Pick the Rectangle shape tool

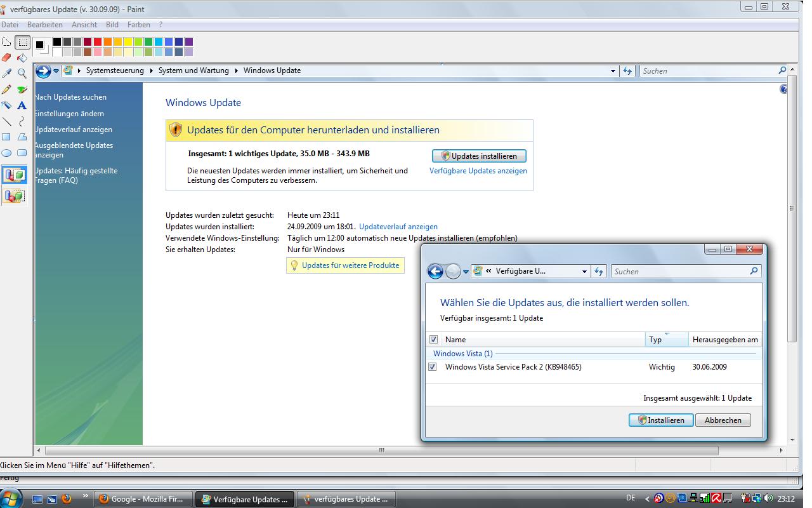click(x=6, y=137)
